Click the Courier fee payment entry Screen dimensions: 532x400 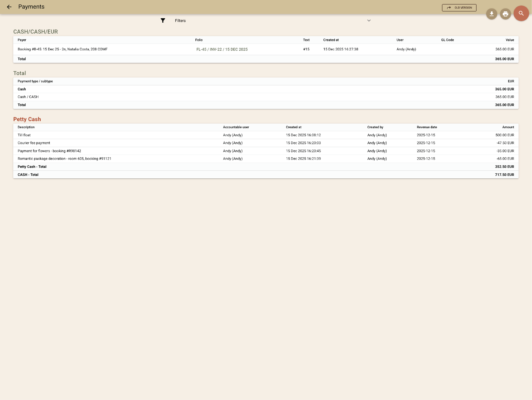[34, 143]
